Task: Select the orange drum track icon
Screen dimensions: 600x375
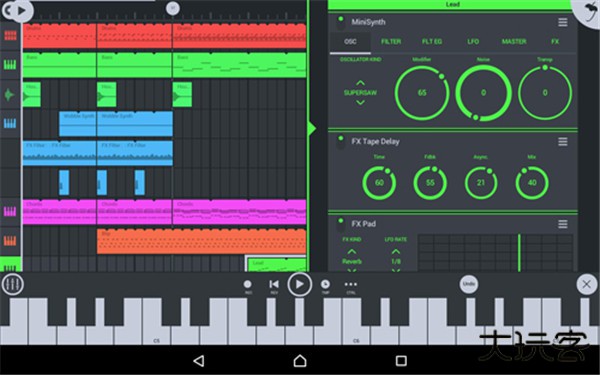Action: tap(10, 241)
